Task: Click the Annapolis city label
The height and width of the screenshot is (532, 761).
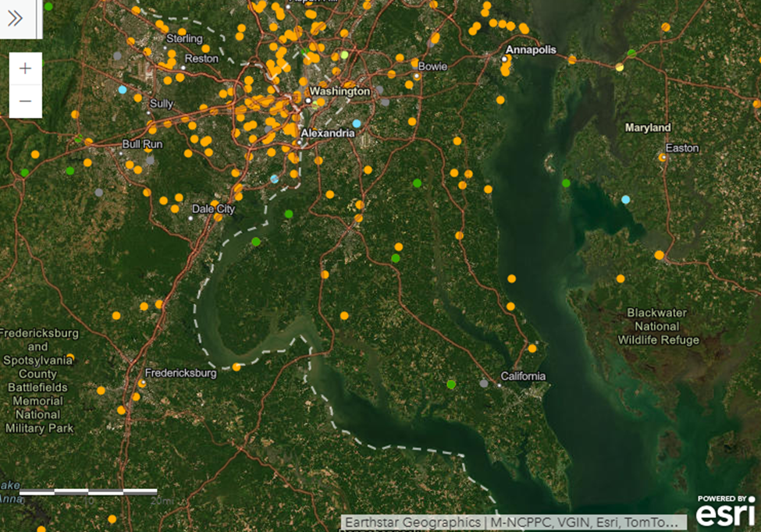Action: (x=532, y=50)
